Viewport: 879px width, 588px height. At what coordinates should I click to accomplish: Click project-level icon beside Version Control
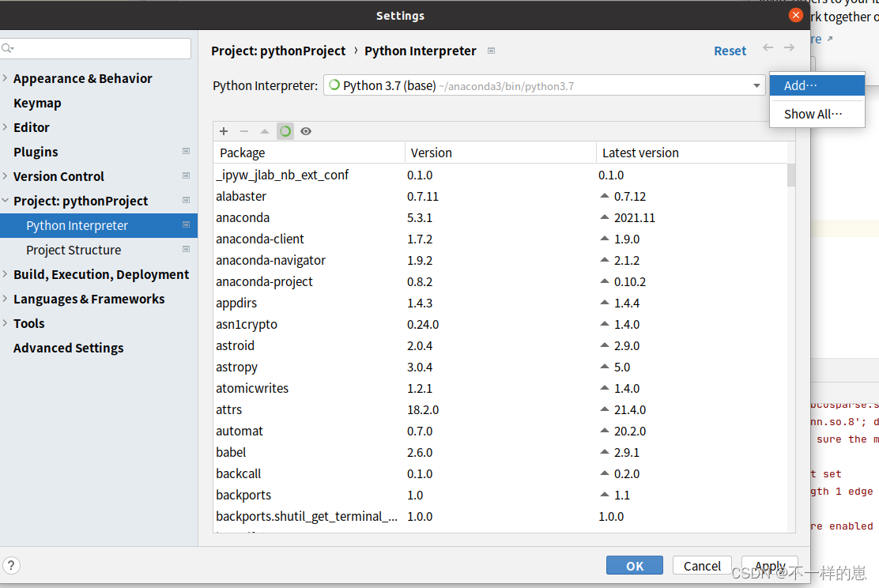click(186, 176)
